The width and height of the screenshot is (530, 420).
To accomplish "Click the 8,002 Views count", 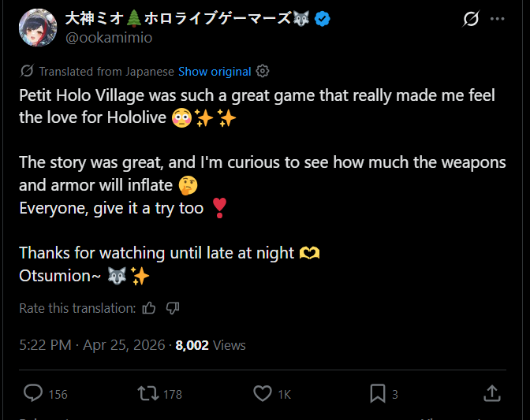I will point(211,345).
